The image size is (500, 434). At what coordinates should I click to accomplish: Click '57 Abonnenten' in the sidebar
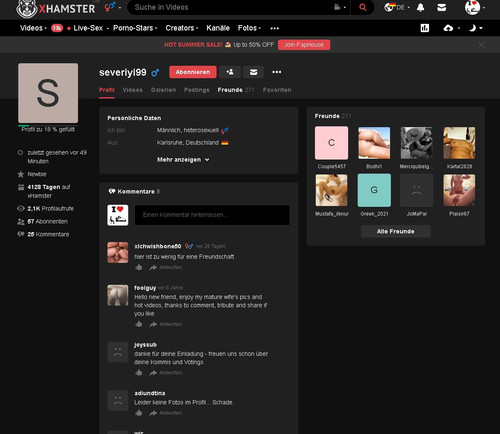[x=47, y=221]
